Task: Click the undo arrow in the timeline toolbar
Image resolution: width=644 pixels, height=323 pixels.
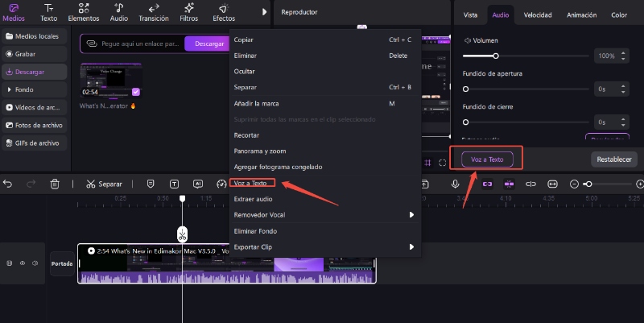Action: pyautogui.click(x=8, y=184)
